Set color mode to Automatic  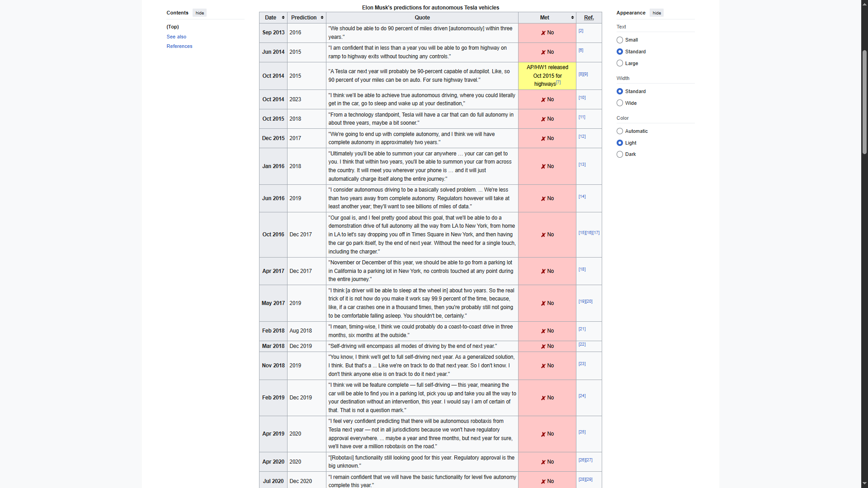click(620, 131)
